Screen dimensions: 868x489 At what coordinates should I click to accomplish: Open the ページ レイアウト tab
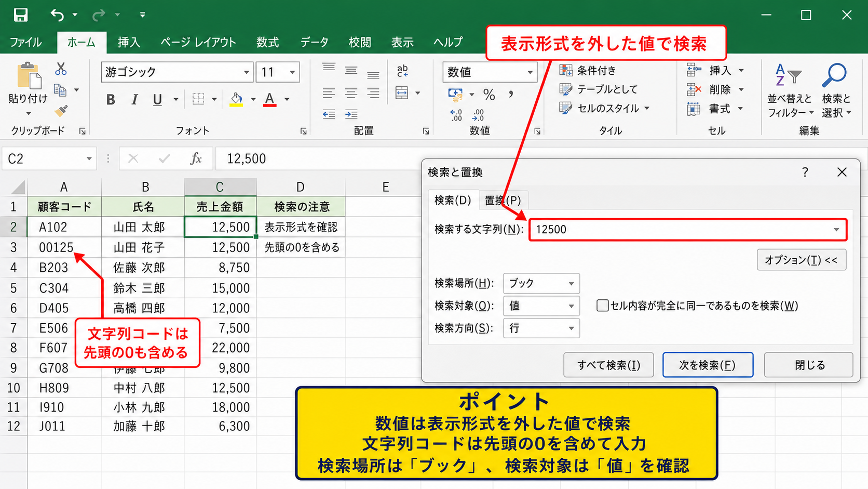tap(198, 42)
